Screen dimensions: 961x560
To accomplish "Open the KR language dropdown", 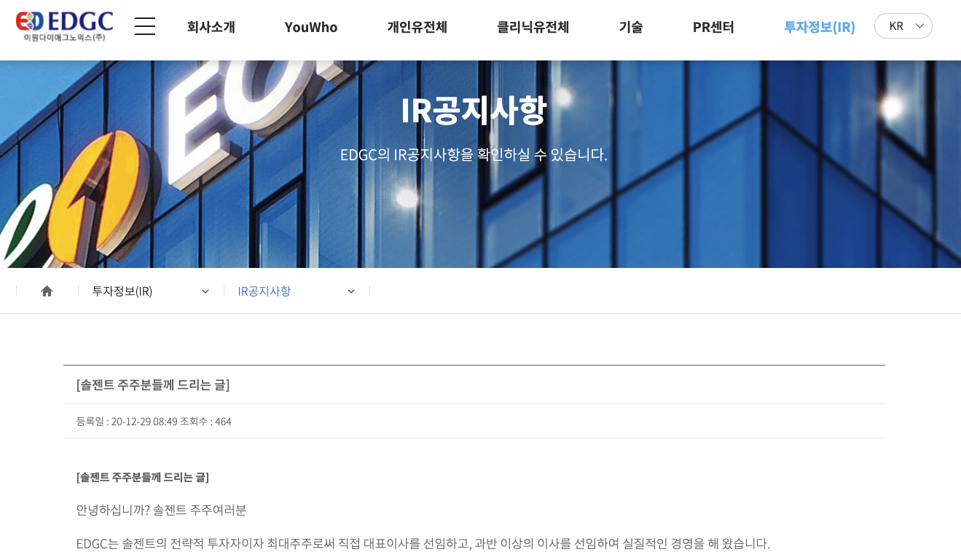I will (903, 26).
